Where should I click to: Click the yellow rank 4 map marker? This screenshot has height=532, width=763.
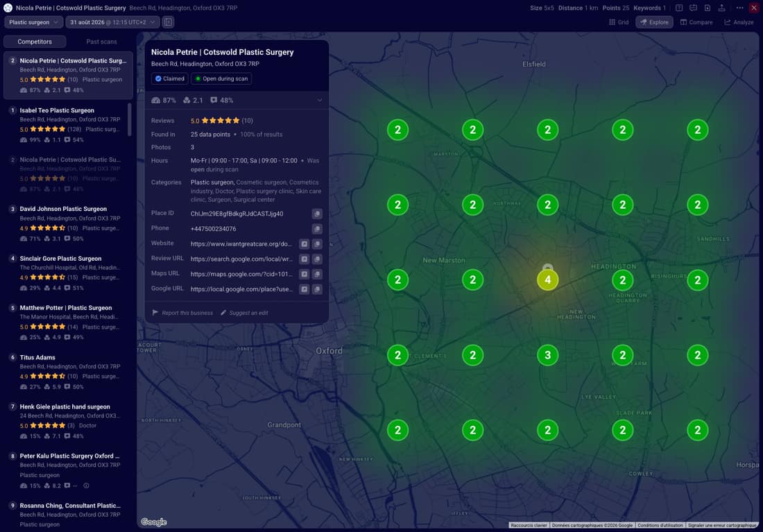[548, 280]
